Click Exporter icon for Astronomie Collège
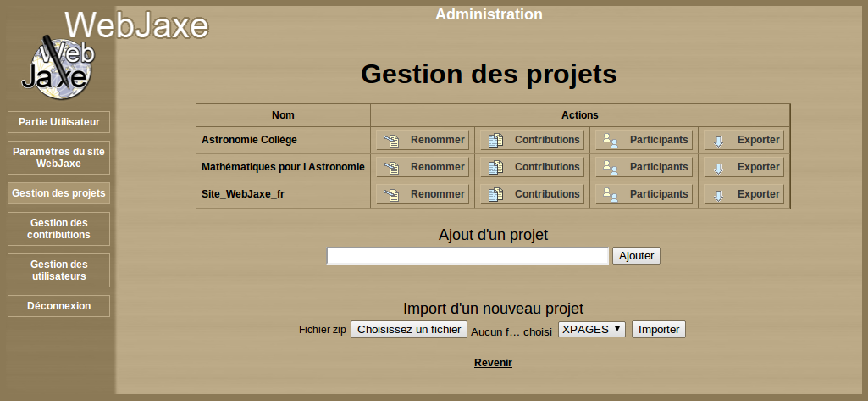868x401 pixels. [719, 141]
